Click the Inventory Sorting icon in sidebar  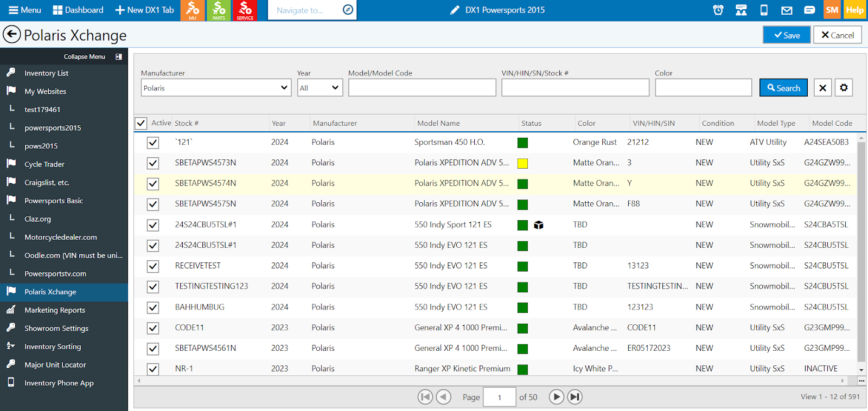point(11,346)
